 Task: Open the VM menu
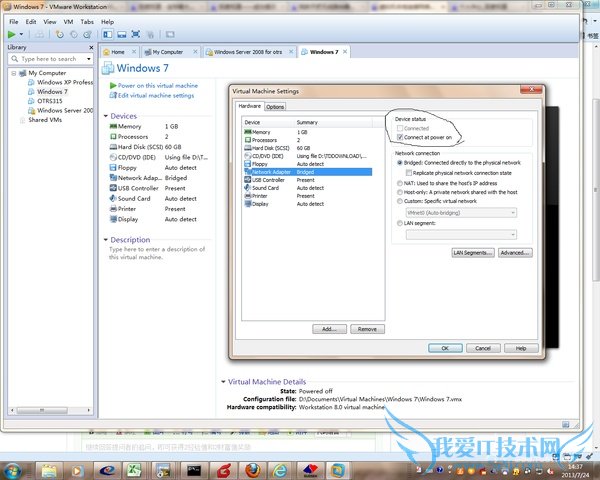[x=68, y=22]
